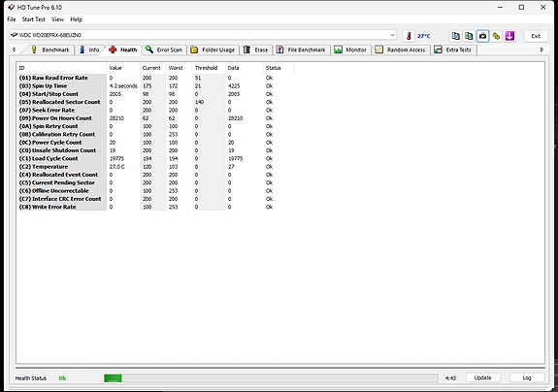The width and height of the screenshot is (558, 392).
Task: Click the Log button
Action: 527,377
